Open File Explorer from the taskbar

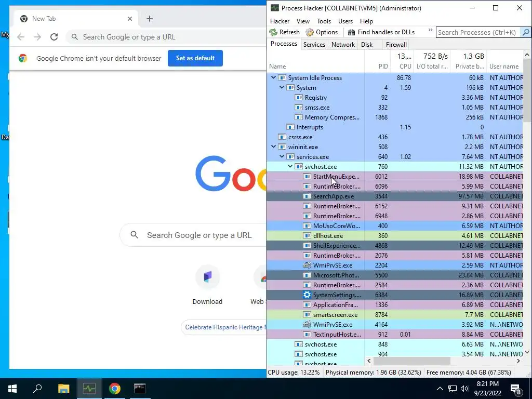[63, 388]
